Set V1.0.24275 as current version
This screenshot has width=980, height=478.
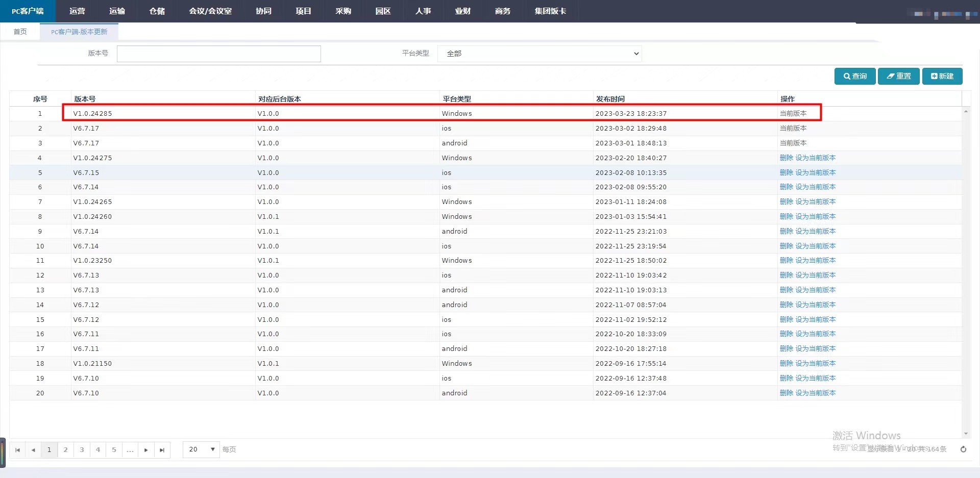tap(816, 158)
